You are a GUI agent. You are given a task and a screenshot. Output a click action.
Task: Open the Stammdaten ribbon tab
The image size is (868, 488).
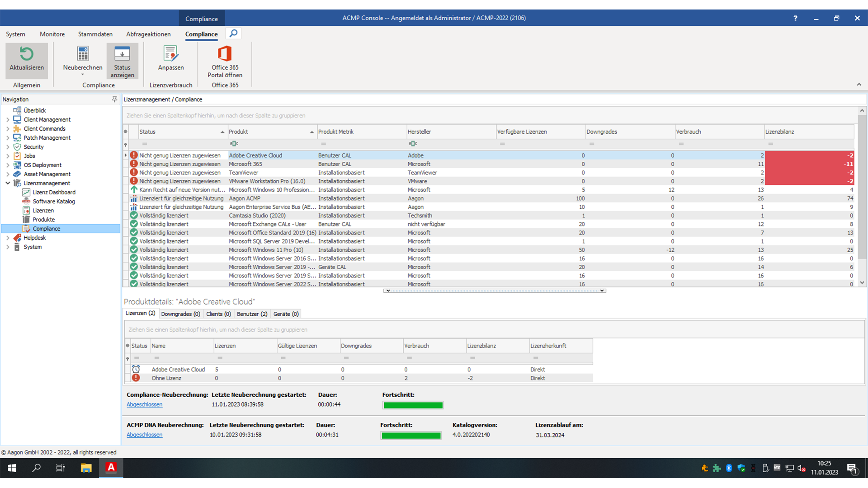coord(95,34)
